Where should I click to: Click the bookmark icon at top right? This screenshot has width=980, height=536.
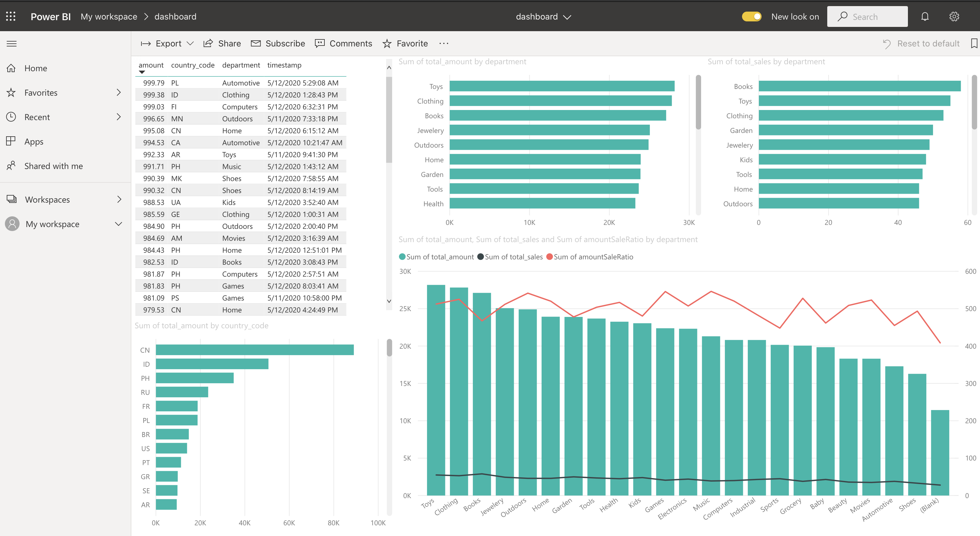[x=974, y=43]
